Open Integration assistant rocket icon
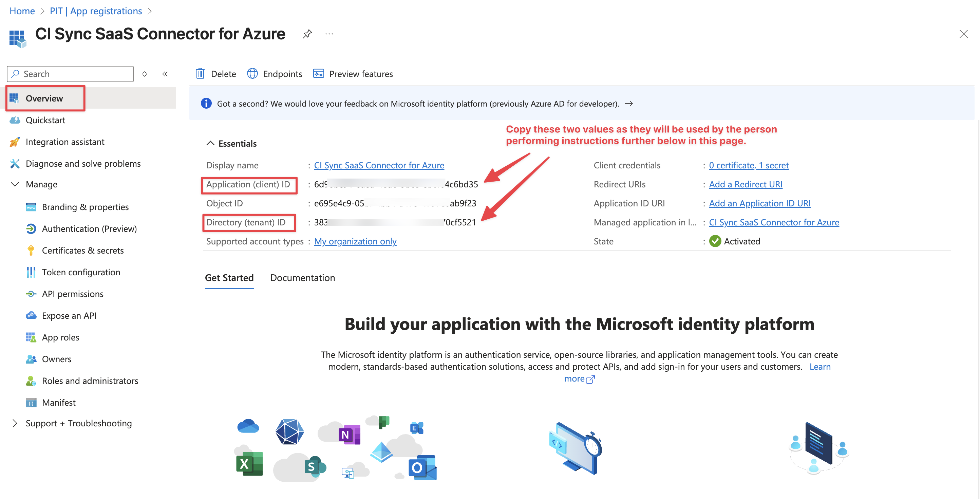 tap(15, 142)
